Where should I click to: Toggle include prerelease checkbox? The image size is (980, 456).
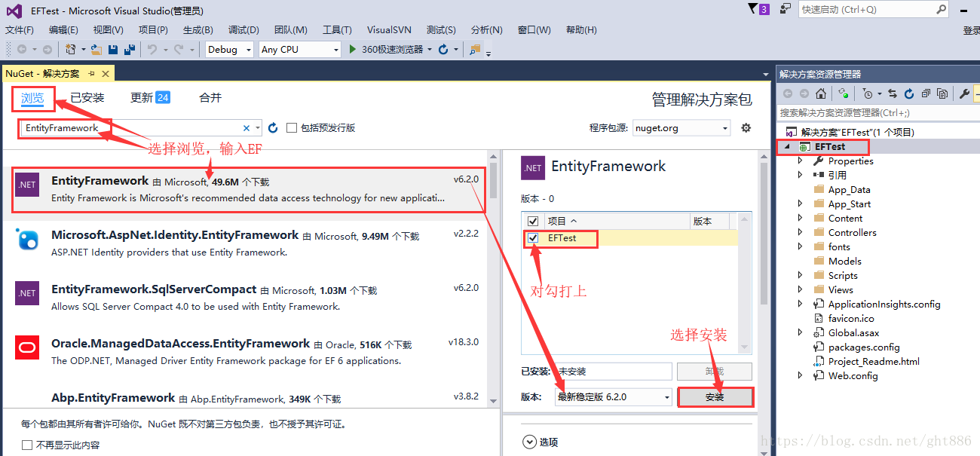coord(292,128)
